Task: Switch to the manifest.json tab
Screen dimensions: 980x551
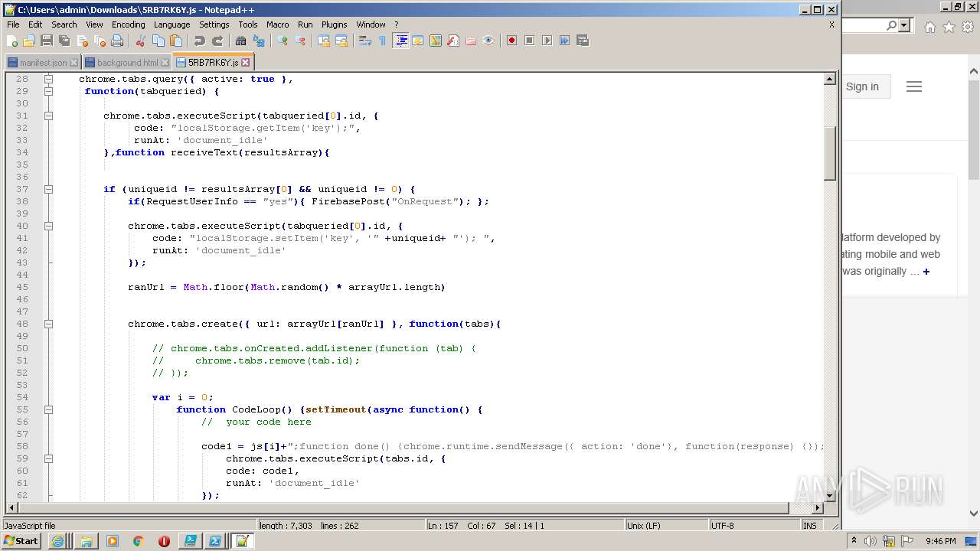Action: 43,63
